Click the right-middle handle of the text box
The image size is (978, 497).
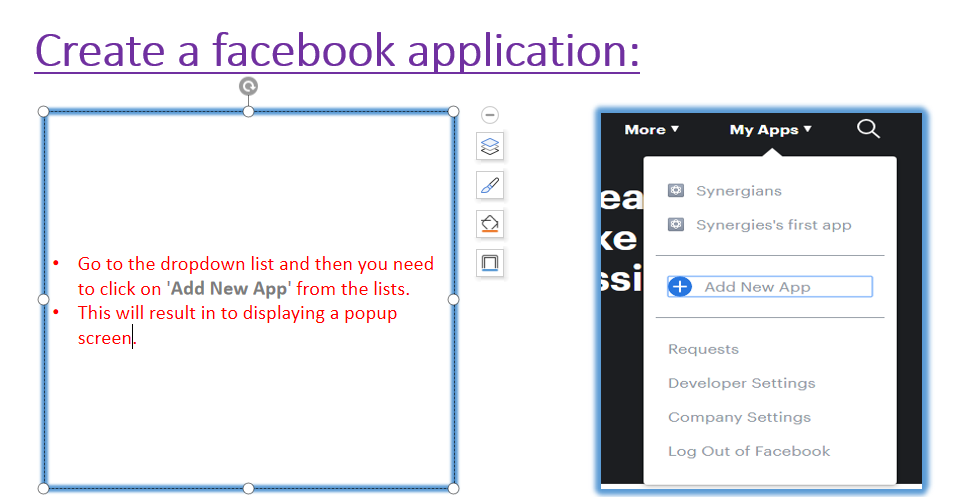[453, 299]
